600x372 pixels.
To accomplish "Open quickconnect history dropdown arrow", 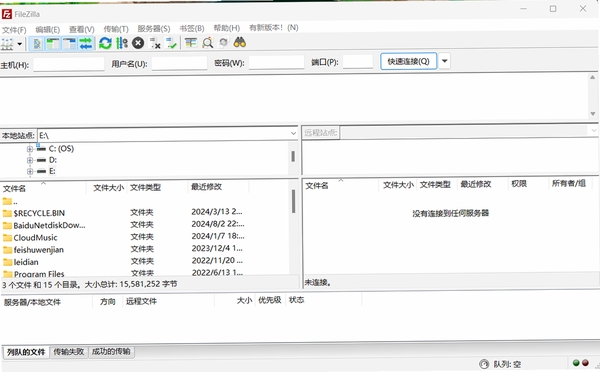I will click(x=444, y=61).
